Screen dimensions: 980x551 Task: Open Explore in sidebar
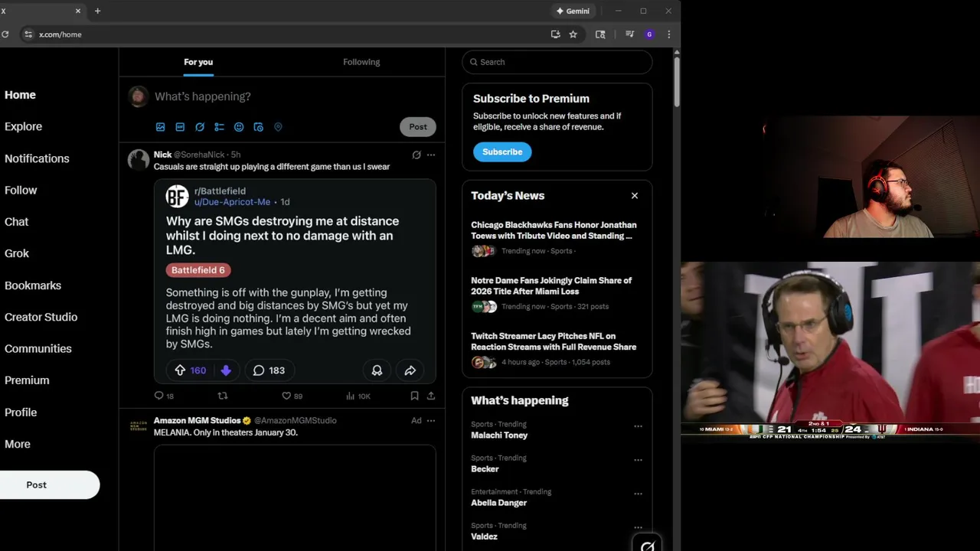click(23, 126)
